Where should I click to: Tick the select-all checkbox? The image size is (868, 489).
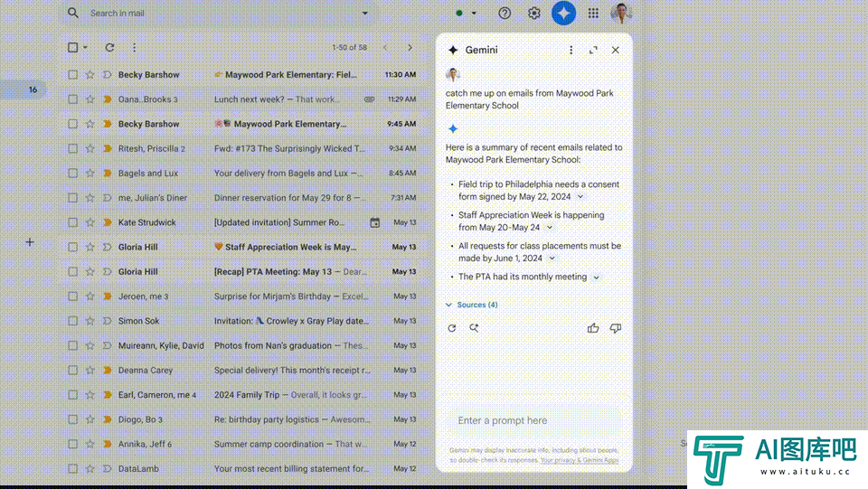(72, 48)
